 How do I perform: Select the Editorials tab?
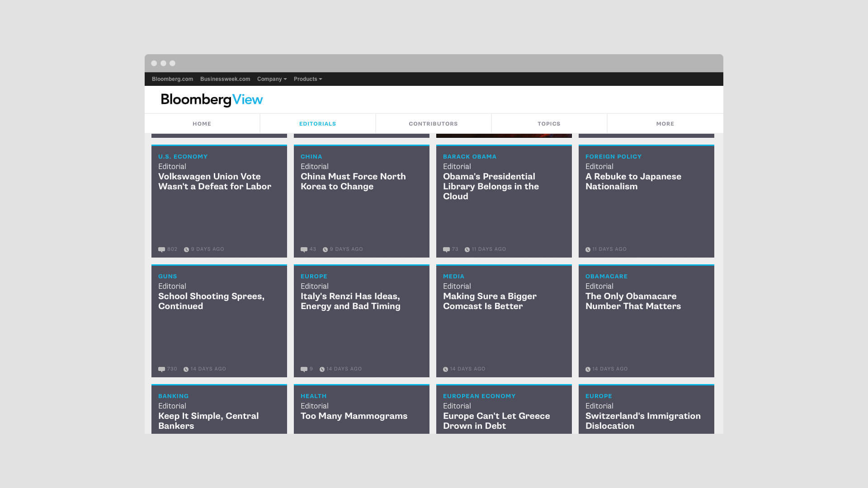tap(318, 124)
